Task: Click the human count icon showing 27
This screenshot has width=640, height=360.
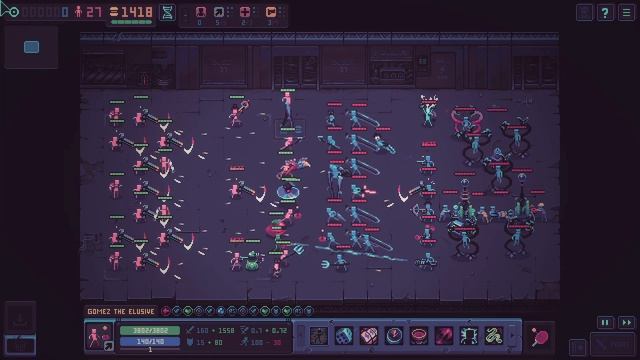Action: coord(78,12)
